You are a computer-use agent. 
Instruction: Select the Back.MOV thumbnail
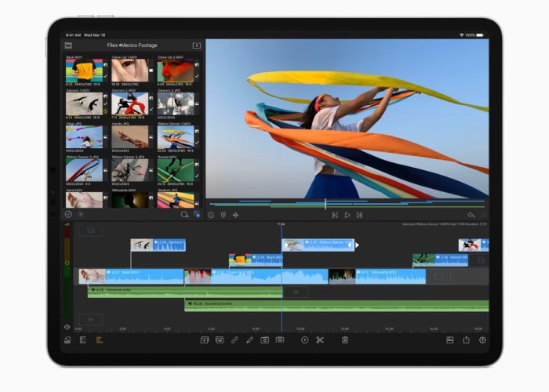(x=84, y=70)
